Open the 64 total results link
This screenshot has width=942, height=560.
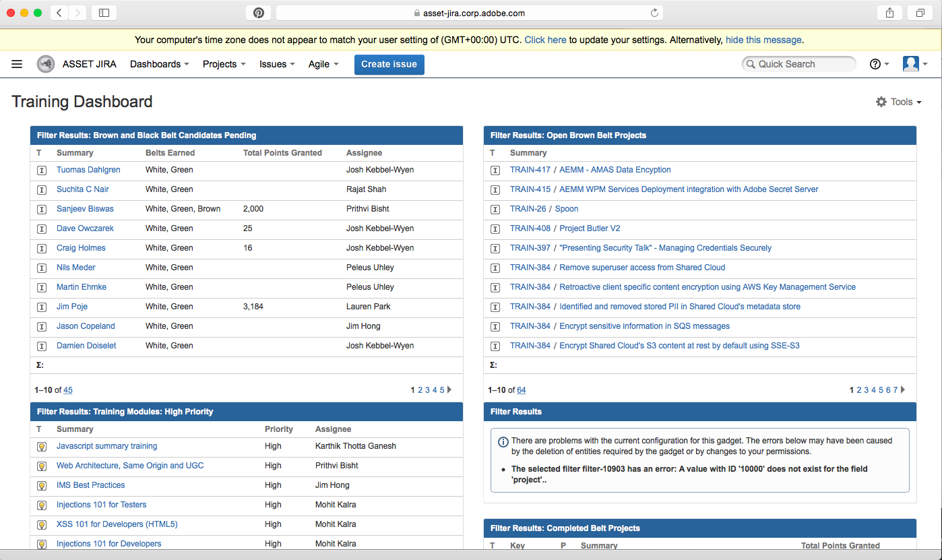[522, 390]
